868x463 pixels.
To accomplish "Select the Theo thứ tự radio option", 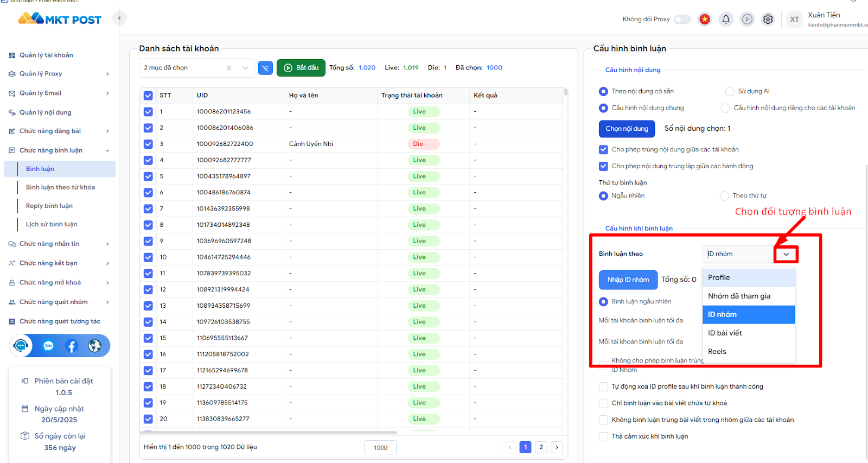I will point(724,196).
